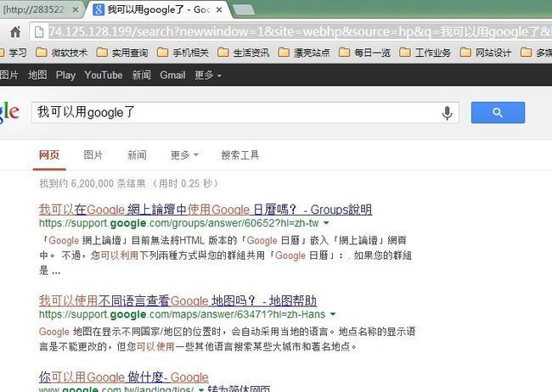
Task: Click 地图 in the black Google bar
Action: pos(37,75)
